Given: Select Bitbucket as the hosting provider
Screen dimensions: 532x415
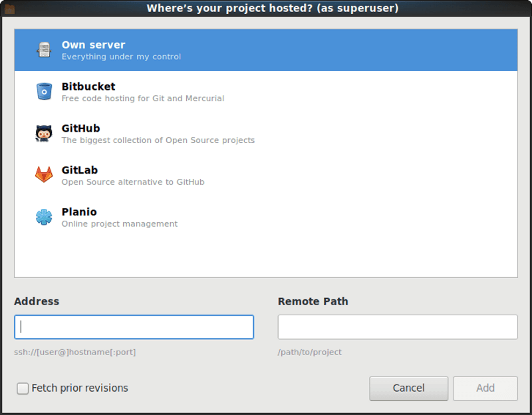Looking at the screenshot, I should (199, 91).
